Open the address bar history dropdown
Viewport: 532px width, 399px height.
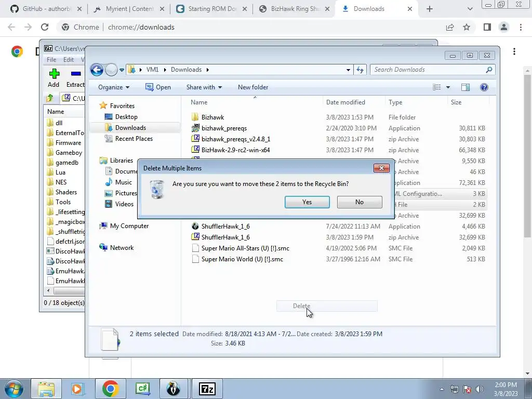[348, 70]
